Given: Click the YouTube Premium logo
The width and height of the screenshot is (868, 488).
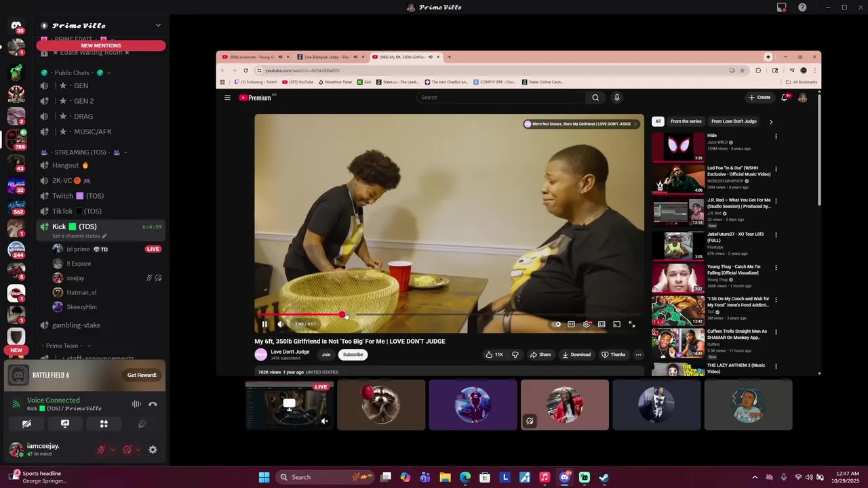Looking at the screenshot, I should point(255,98).
